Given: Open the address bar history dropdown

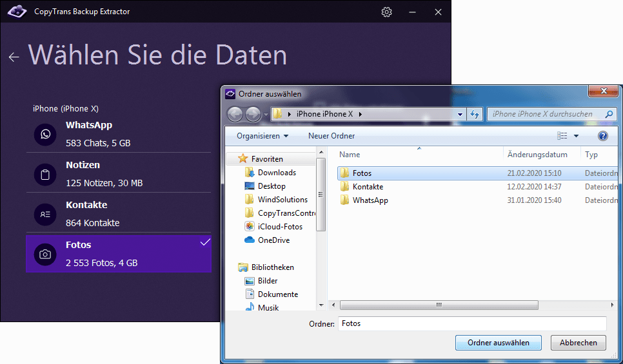Looking at the screenshot, I should click(x=460, y=114).
